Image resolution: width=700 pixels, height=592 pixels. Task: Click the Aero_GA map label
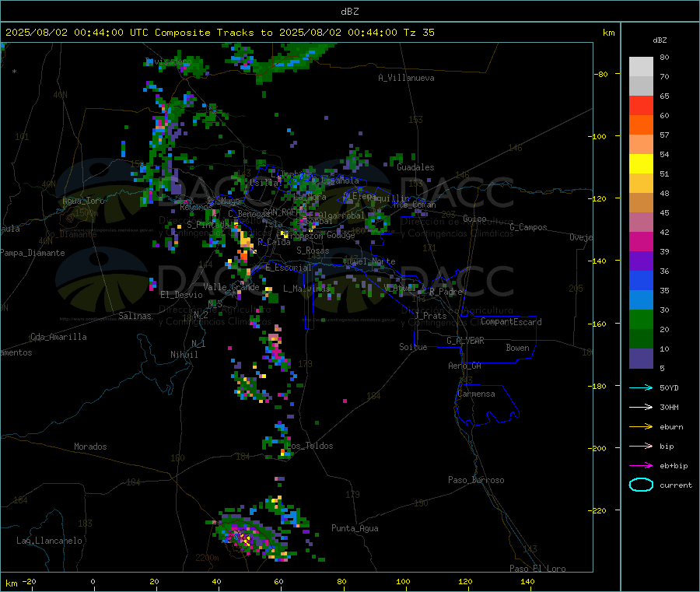click(x=465, y=366)
